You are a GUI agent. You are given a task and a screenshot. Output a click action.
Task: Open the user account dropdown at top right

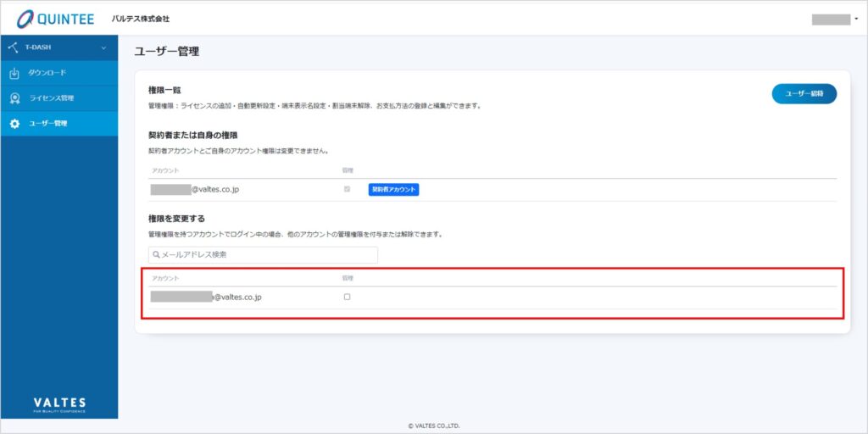point(835,19)
